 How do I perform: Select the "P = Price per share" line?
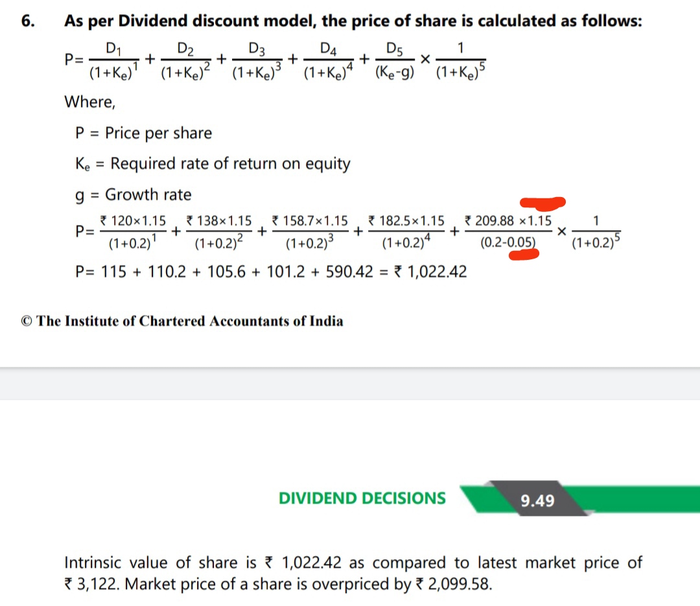(143, 133)
